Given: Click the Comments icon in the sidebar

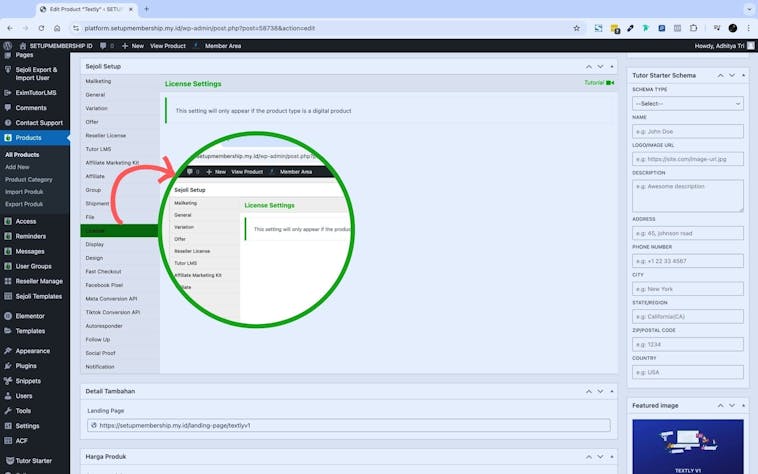Looking at the screenshot, I should point(8,107).
